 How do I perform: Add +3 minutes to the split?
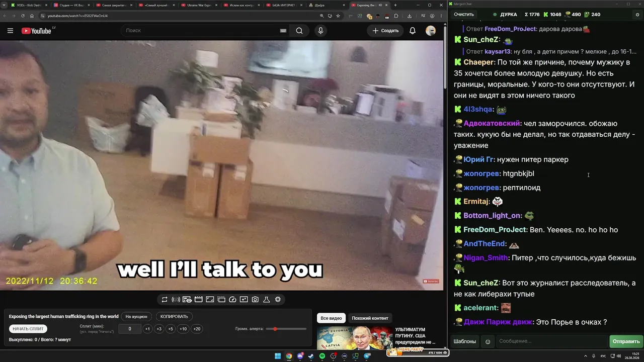[159, 329]
